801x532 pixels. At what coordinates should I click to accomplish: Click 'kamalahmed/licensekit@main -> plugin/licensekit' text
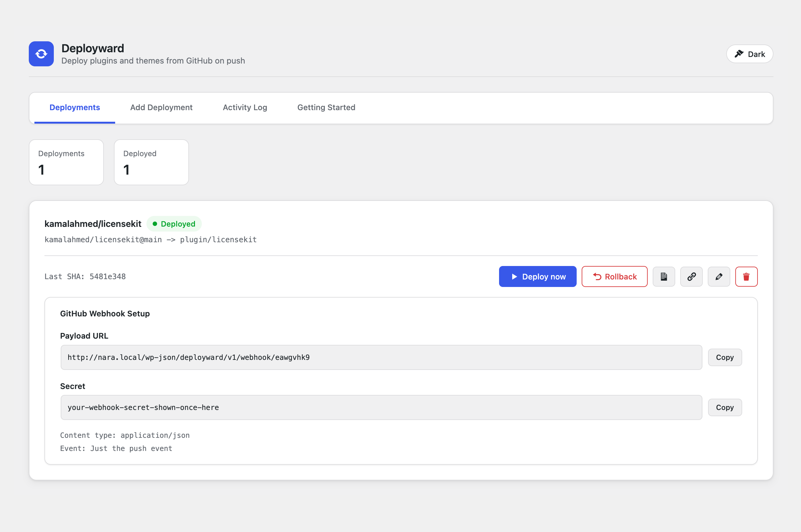[151, 239]
